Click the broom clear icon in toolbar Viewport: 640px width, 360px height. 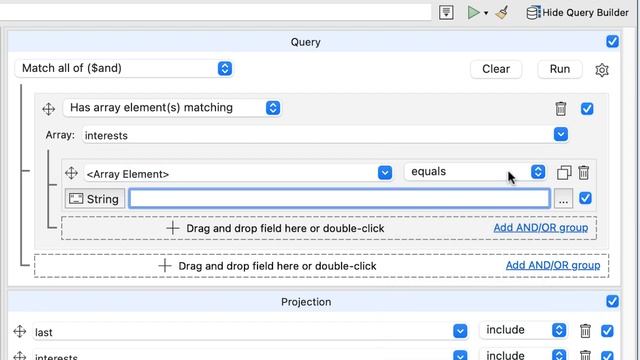click(x=502, y=13)
